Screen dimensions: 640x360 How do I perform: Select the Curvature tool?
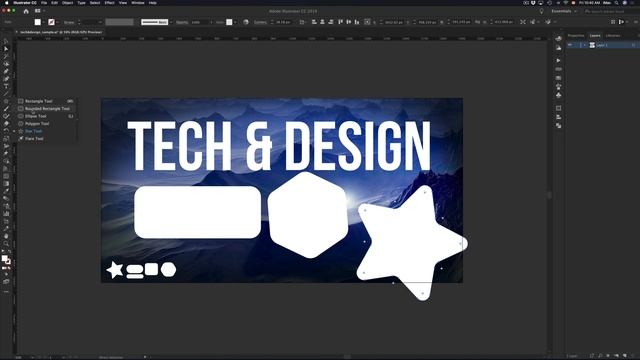(x=6, y=79)
